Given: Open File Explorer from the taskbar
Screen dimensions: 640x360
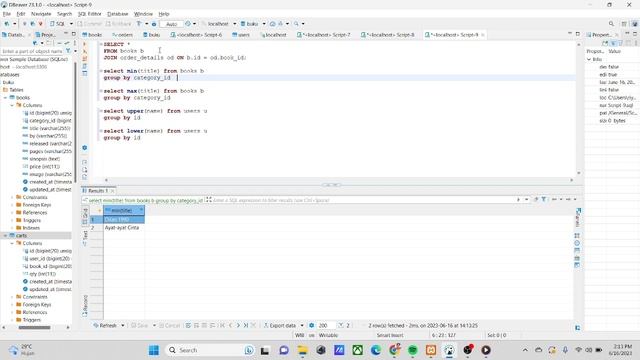Looking at the screenshot, I should (x=302, y=350).
